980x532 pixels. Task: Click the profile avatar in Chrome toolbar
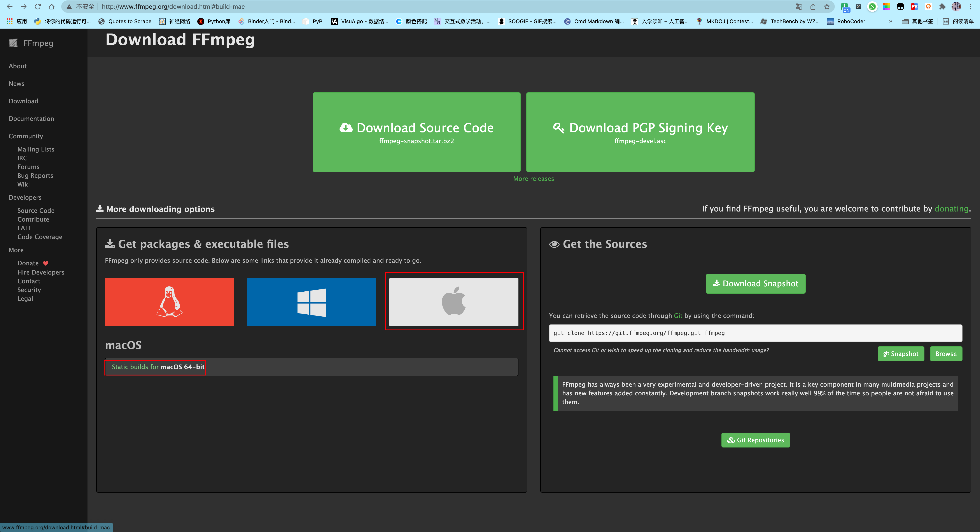tap(956, 7)
